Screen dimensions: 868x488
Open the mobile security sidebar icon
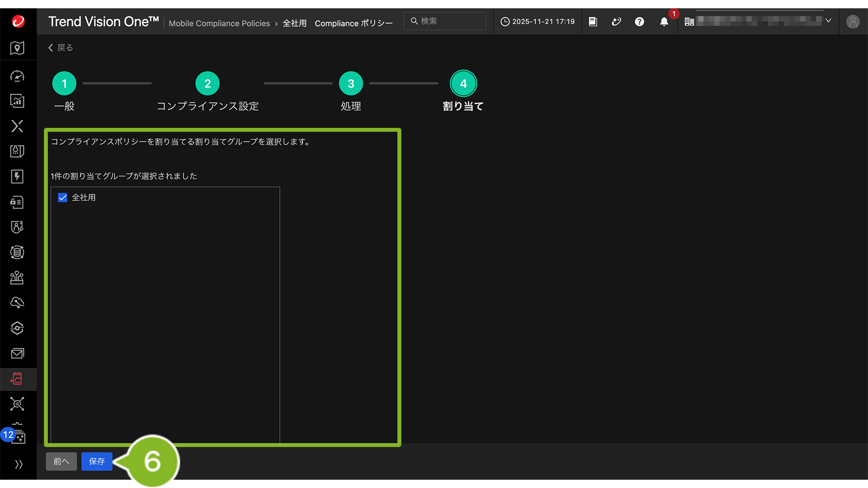[18, 379]
